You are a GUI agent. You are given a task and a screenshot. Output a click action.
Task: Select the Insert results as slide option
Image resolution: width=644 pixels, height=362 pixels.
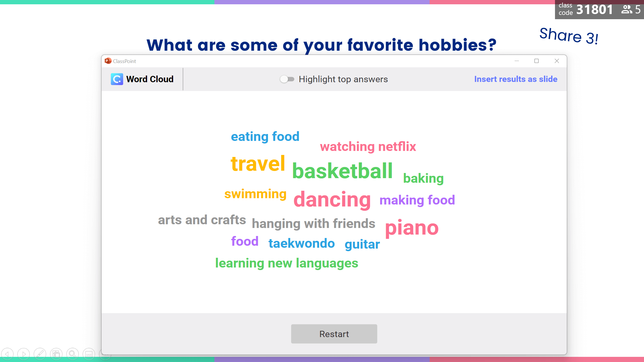point(516,79)
